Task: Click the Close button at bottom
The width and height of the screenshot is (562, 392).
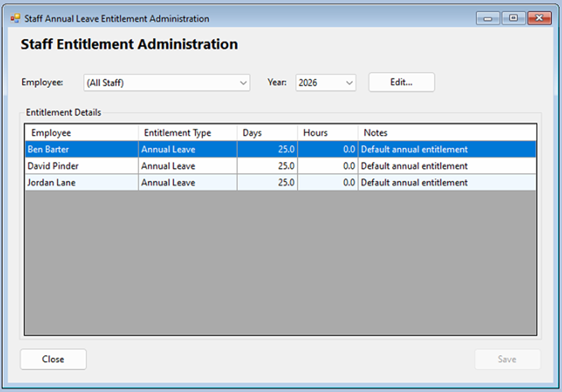Action: pos(53,359)
